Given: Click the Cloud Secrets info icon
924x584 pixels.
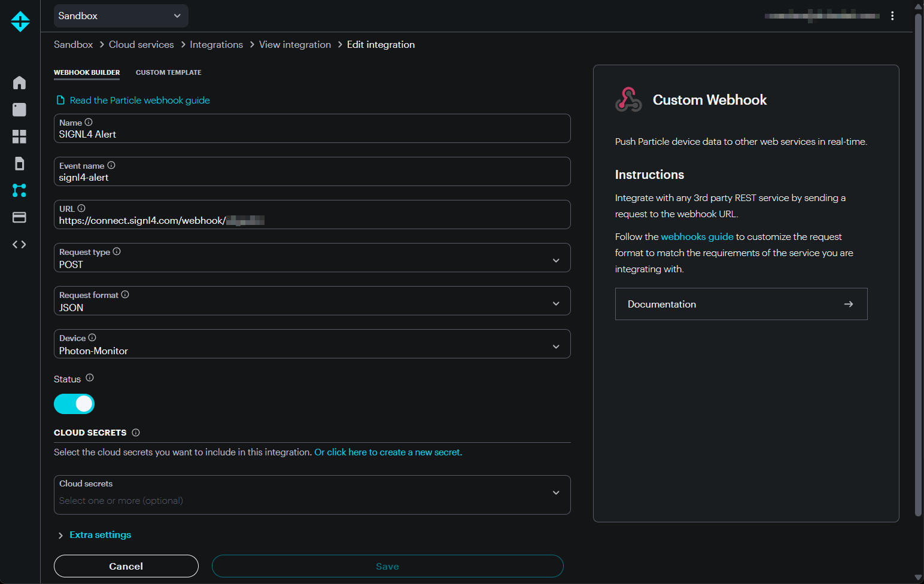Looking at the screenshot, I should pos(136,433).
